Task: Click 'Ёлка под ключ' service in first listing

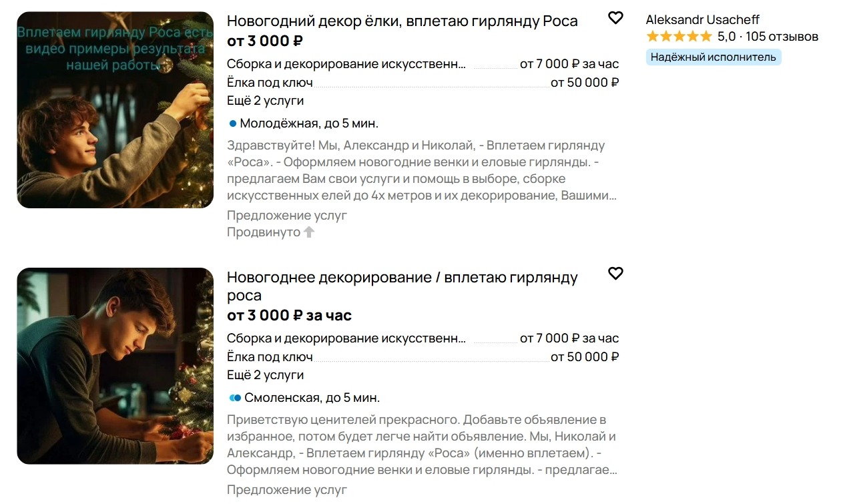Action: point(270,83)
